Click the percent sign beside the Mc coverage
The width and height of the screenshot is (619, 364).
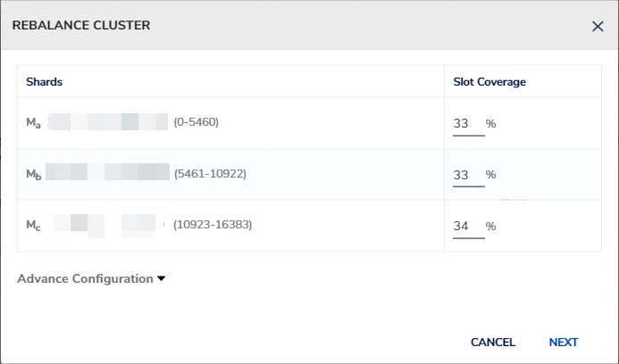(x=490, y=226)
